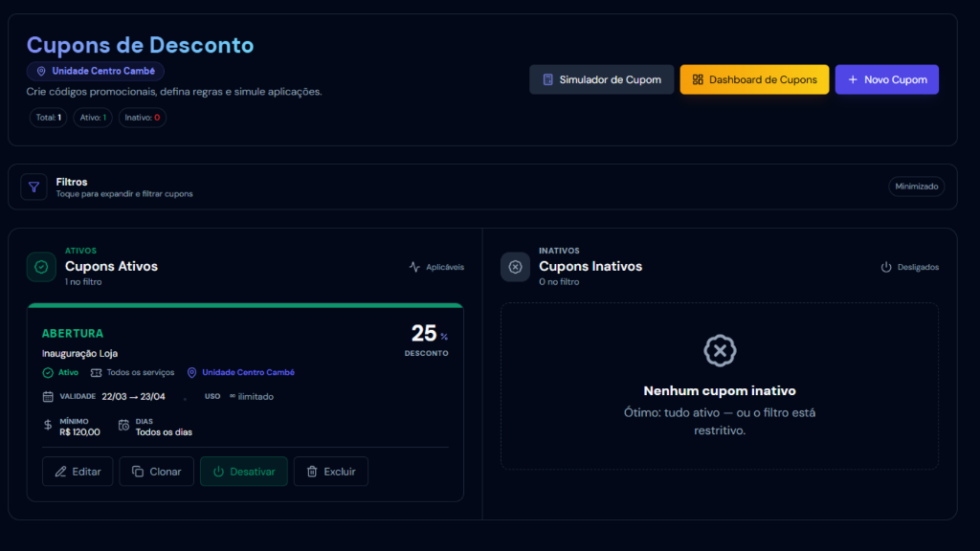The width and height of the screenshot is (980, 551).
Task: Create a coupon with Novo Cupom
Action: pos(887,79)
